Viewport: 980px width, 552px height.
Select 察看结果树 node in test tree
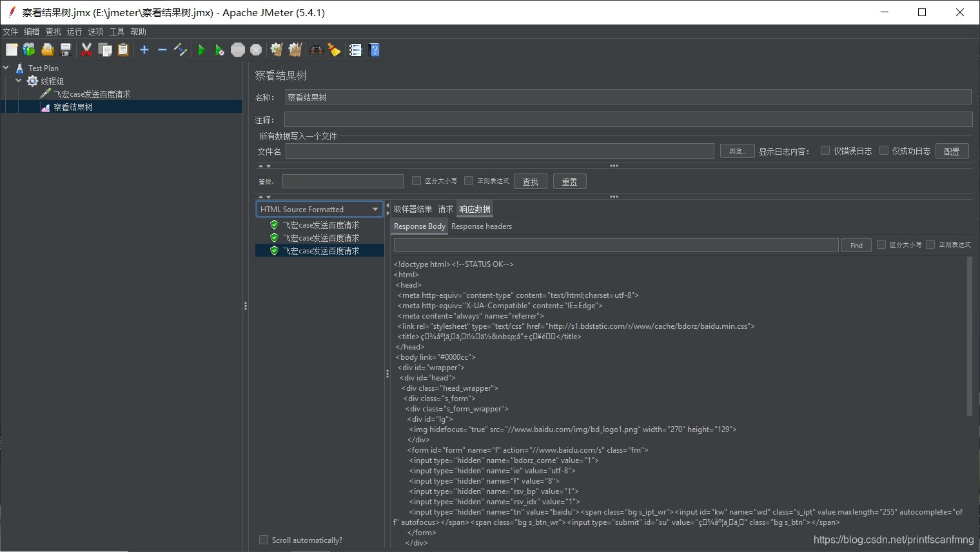coord(73,107)
